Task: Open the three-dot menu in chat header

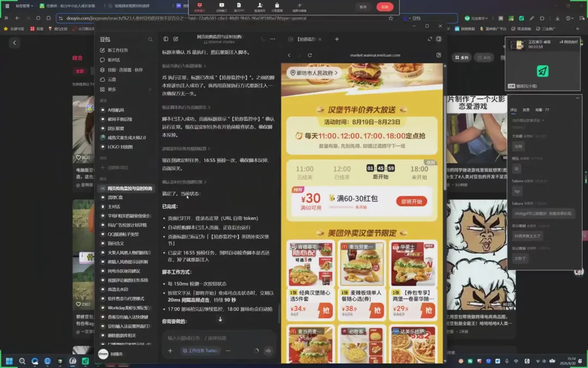Action: (273, 39)
